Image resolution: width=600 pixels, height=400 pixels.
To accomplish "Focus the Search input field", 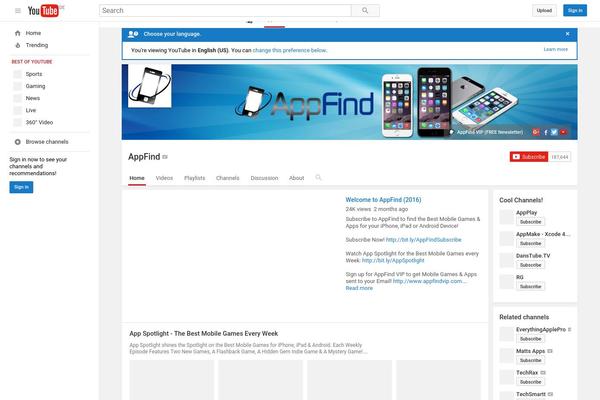I will [225, 11].
